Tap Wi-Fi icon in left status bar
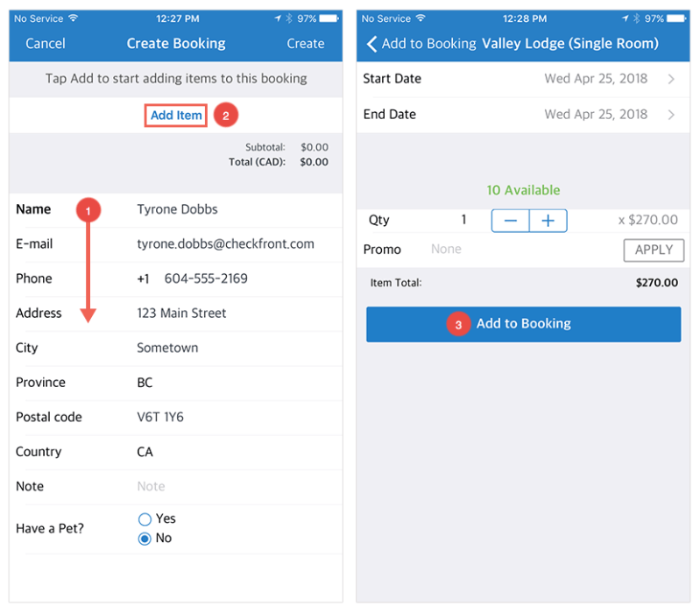 tap(74, 18)
